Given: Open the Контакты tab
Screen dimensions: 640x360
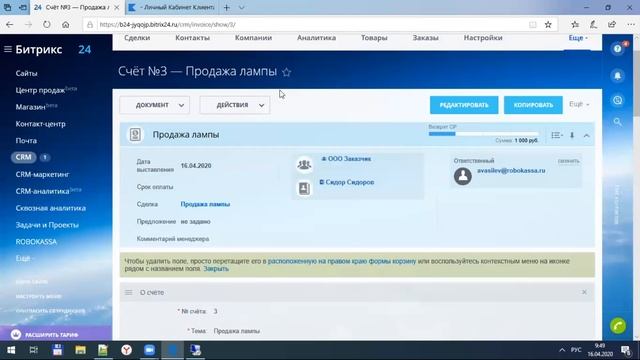Looking at the screenshot, I should pos(192,38).
